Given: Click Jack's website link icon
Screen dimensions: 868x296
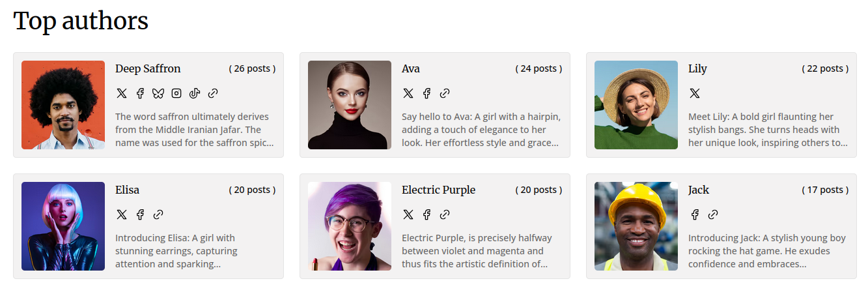Looking at the screenshot, I should pyautogui.click(x=713, y=215).
